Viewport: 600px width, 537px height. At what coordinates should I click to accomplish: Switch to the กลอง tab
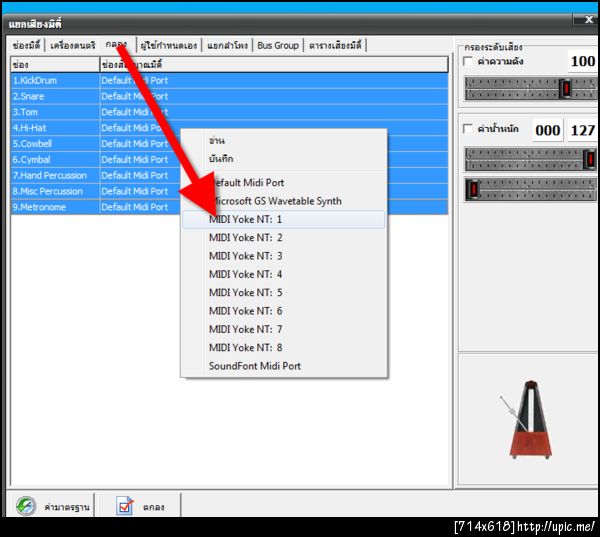coord(117,45)
